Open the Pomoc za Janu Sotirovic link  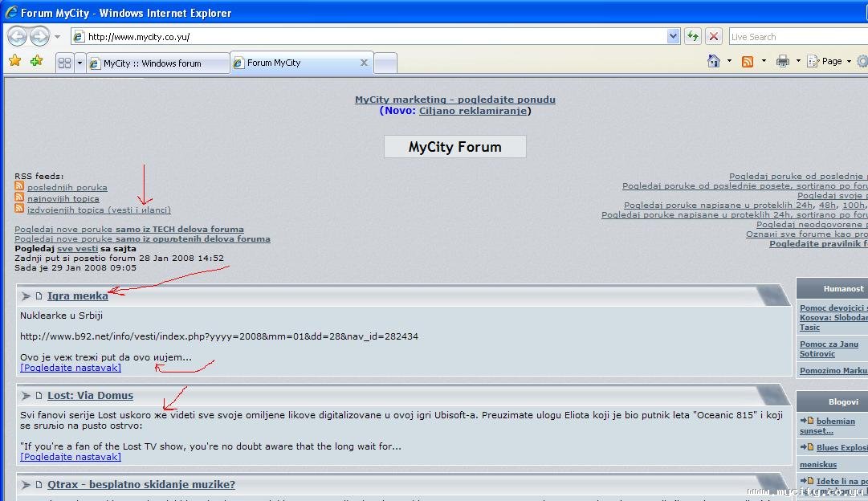(x=829, y=348)
